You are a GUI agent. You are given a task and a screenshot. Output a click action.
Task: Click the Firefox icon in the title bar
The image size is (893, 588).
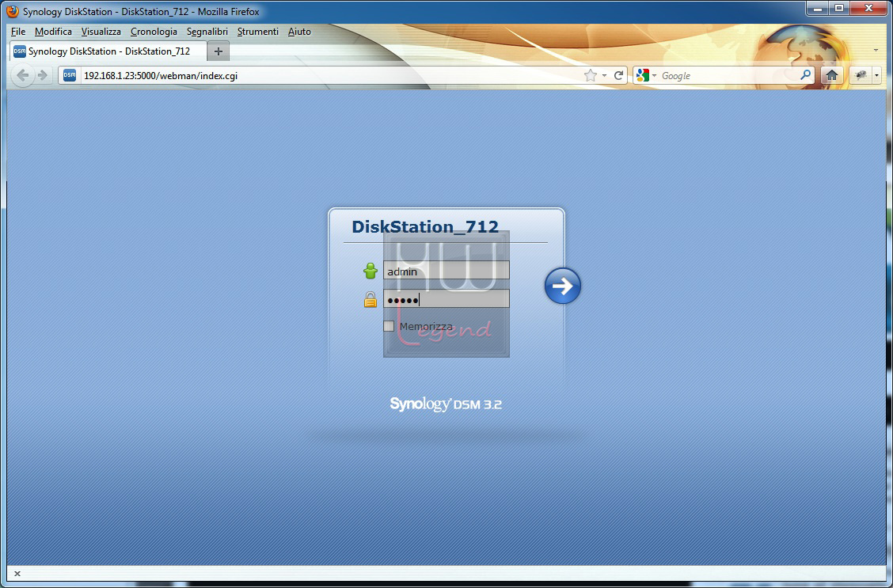pyautogui.click(x=13, y=11)
